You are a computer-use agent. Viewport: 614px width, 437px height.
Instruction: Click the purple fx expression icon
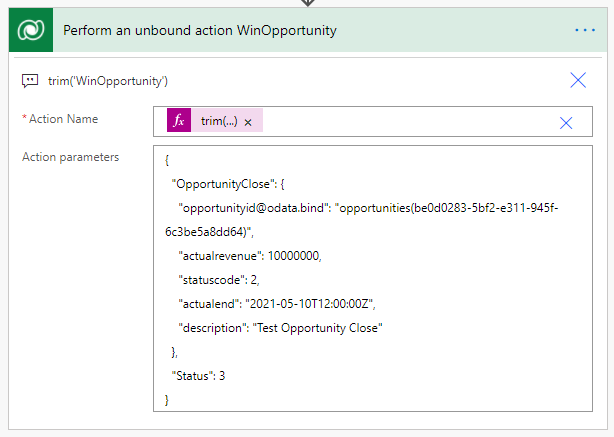179,120
